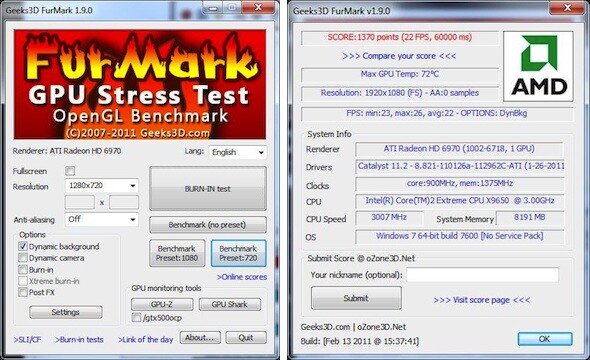Click the Resolution: 1920x1080 (FS) text

click(x=400, y=93)
